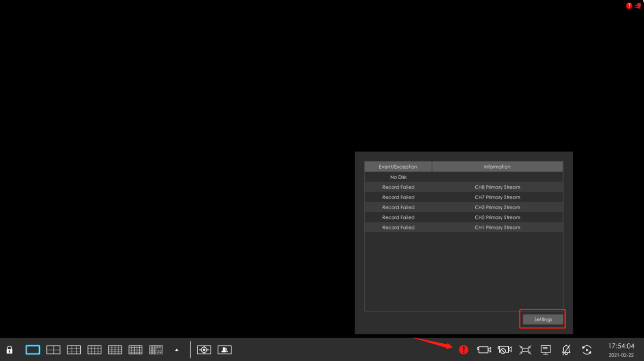Switch to the 5x5 grid layout
This screenshot has width=644, height=361.
click(135, 350)
